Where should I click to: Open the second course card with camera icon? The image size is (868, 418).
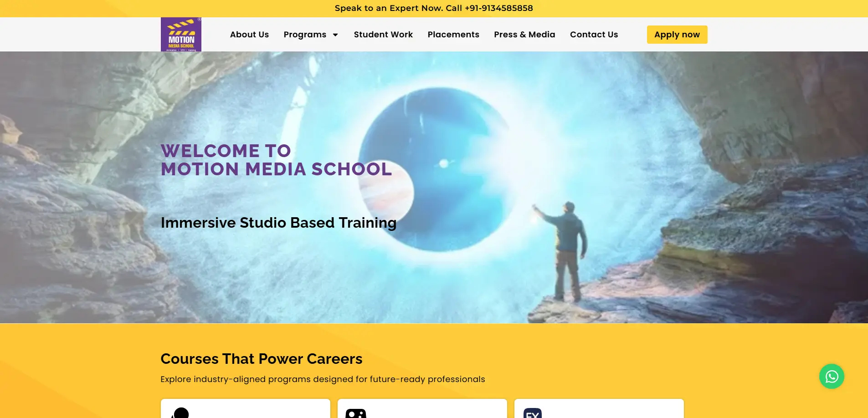(x=422, y=408)
